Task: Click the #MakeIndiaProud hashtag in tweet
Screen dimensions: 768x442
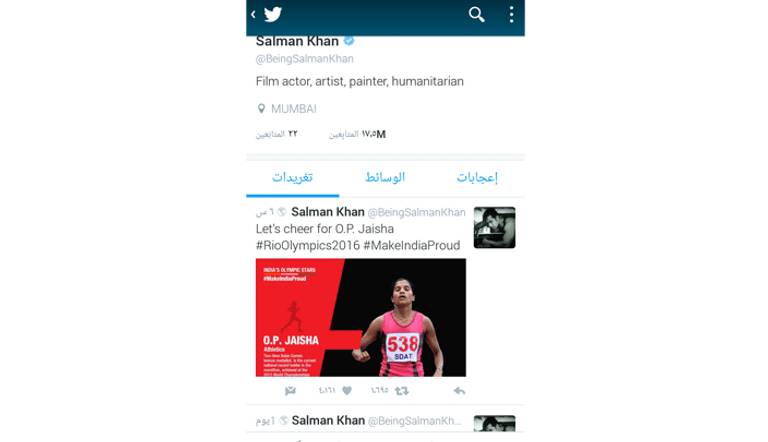Action: pos(411,245)
